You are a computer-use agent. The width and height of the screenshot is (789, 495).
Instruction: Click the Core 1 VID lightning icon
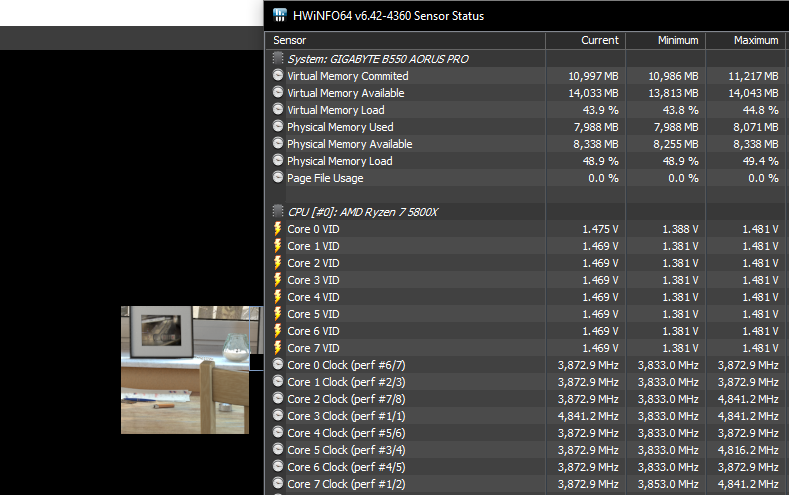(x=277, y=245)
